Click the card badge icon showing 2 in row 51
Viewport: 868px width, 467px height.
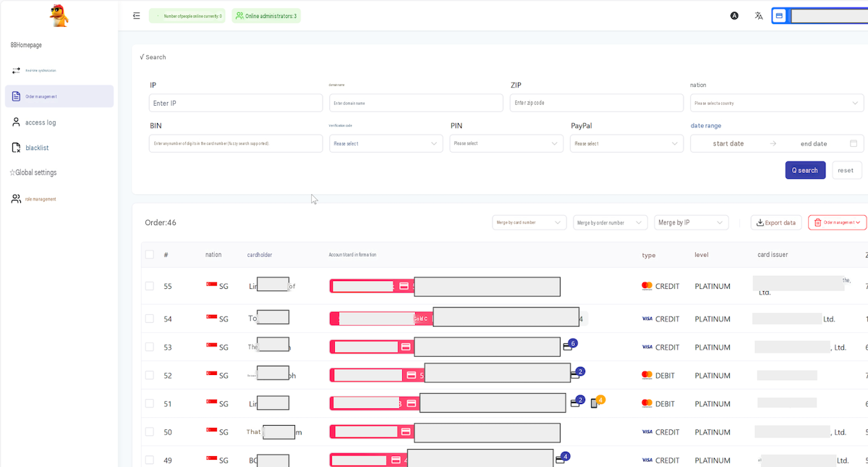tap(577, 402)
